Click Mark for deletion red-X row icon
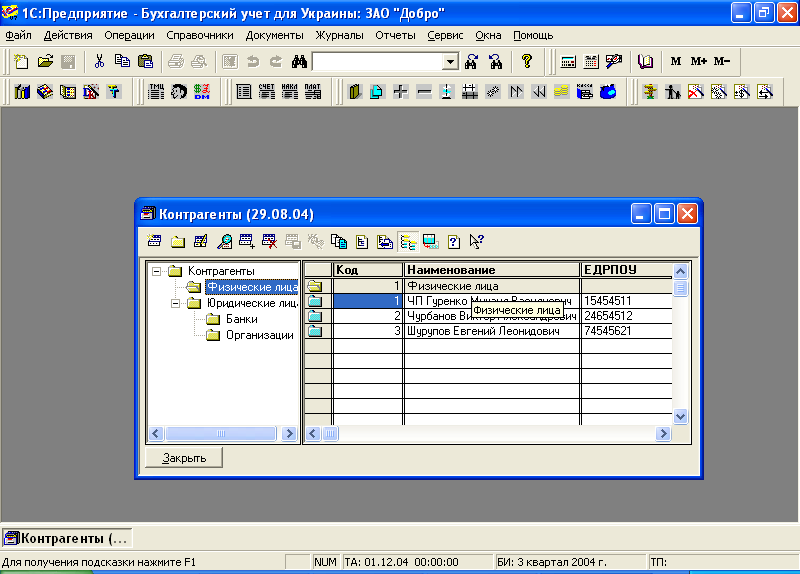Viewport: 800px width, 574px height. point(269,241)
